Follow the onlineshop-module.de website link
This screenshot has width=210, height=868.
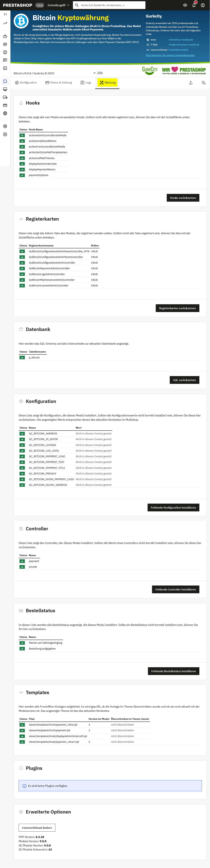point(181,40)
